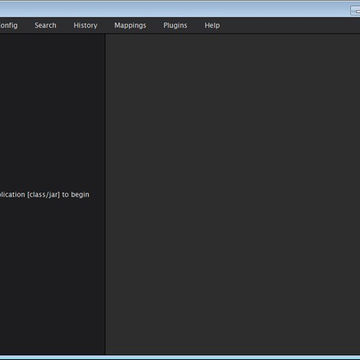
Task: Open the History menu
Action: click(85, 26)
